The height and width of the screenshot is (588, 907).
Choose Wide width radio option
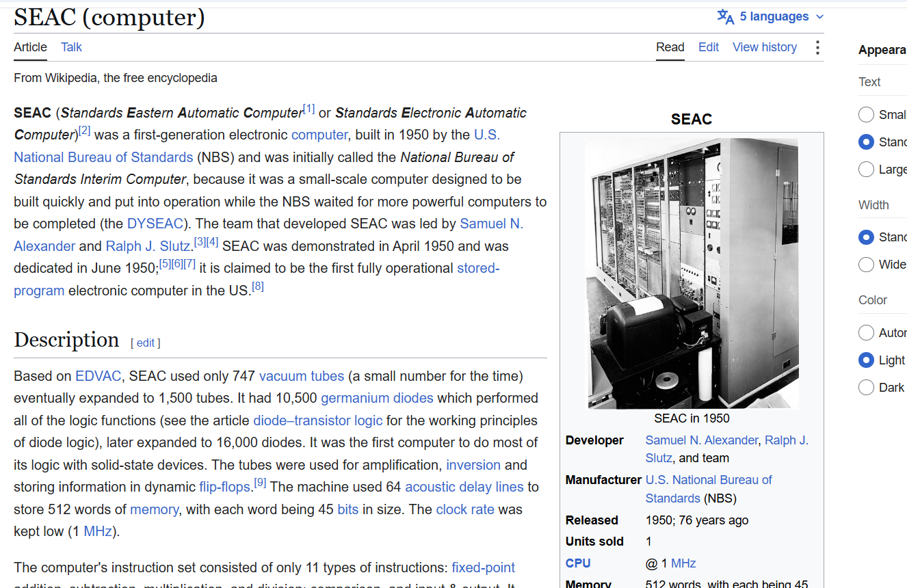(x=866, y=265)
